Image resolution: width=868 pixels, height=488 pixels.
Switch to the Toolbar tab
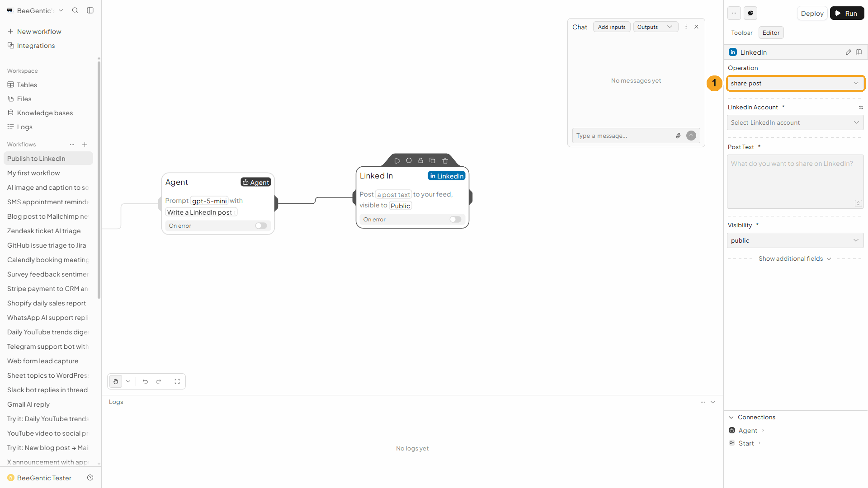[742, 33]
